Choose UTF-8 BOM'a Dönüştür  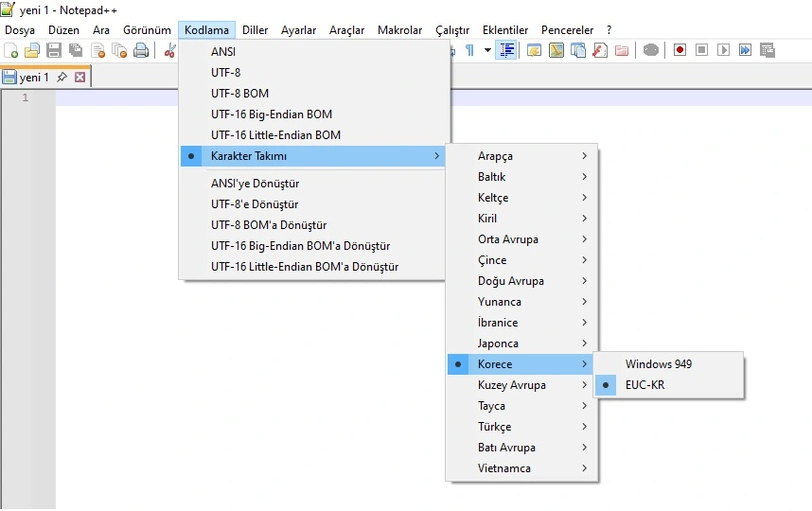313,224
